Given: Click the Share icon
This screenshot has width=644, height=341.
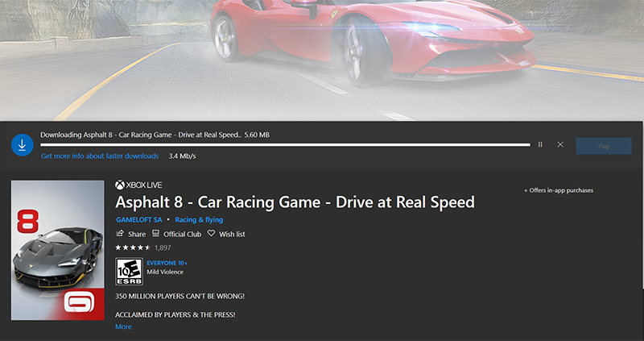Looking at the screenshot, I should coord(120,233).
